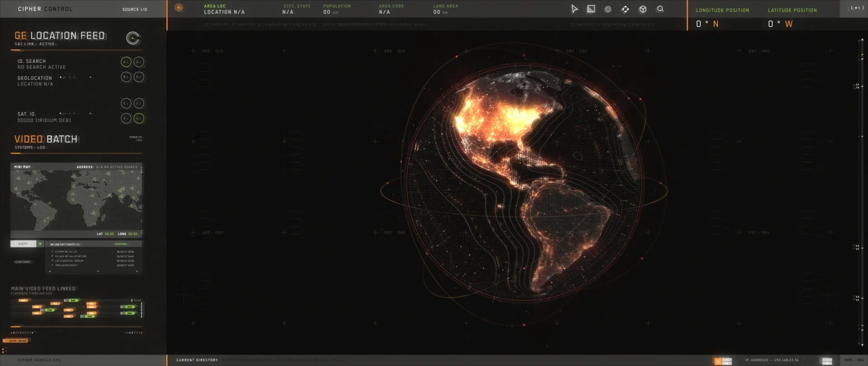Activate the concentric target tool
The image size is (868, 366).
click(608, 9)
